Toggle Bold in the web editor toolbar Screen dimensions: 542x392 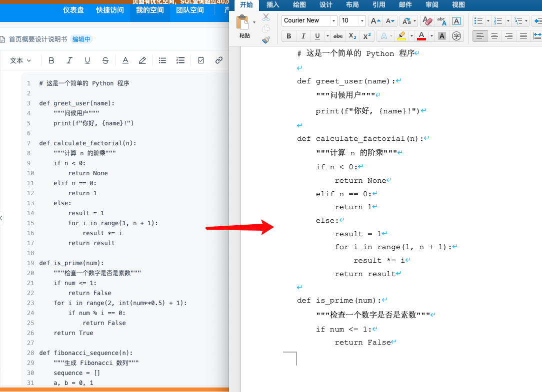51,60
